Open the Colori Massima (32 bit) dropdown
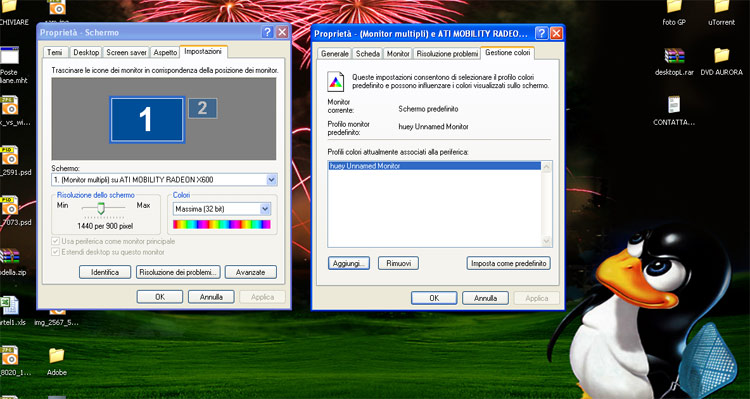This screenshot has height=399, width=750. pyautogui.click(x=265, y=209)
